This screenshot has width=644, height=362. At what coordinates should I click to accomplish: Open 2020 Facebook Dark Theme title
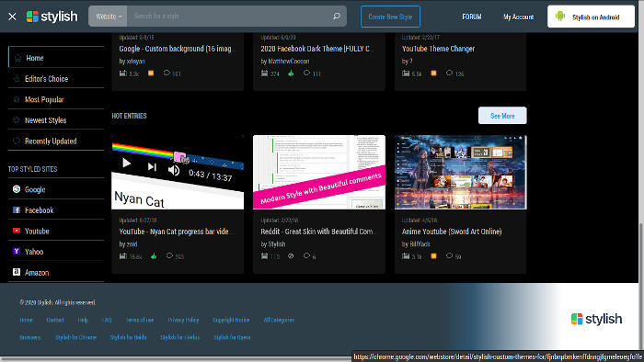[x=317, y=49]
